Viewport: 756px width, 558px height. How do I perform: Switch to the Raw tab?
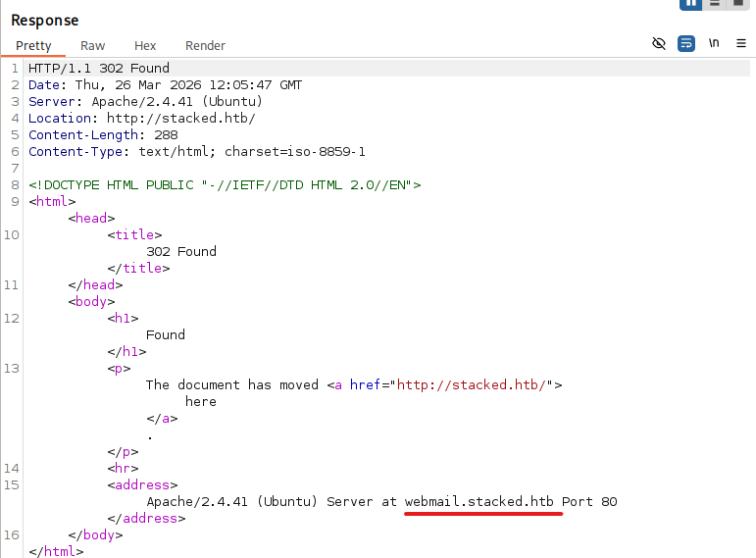tap(92, 46)
